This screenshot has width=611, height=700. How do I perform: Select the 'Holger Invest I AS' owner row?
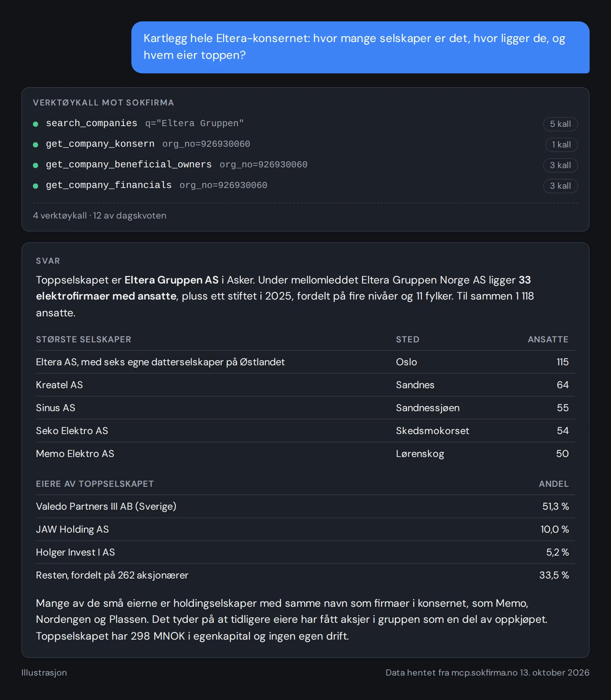pyautogui.click(x=305, y=552)
